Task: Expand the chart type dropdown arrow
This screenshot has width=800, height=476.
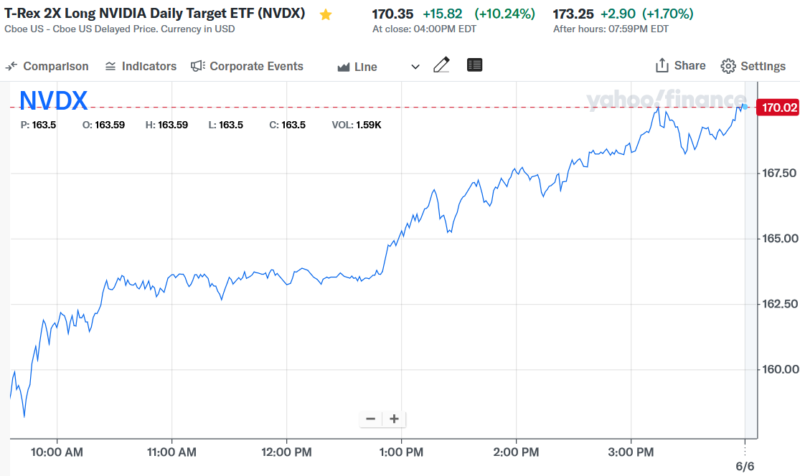Action: 415,67
